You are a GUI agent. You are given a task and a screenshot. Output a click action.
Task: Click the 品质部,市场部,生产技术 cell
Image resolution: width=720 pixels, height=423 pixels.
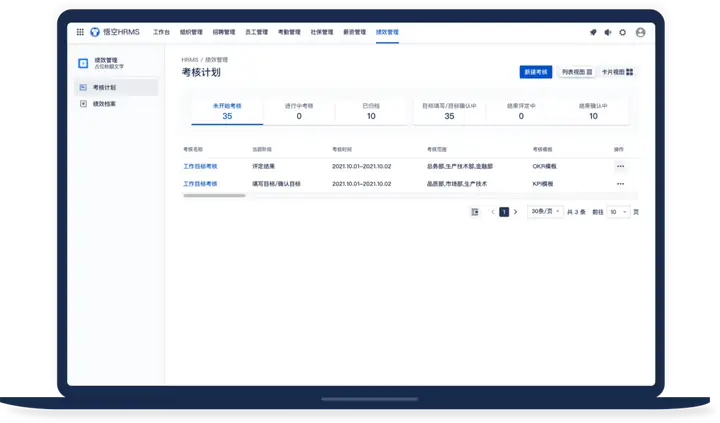pyautogui.click(x=457, y=184)
